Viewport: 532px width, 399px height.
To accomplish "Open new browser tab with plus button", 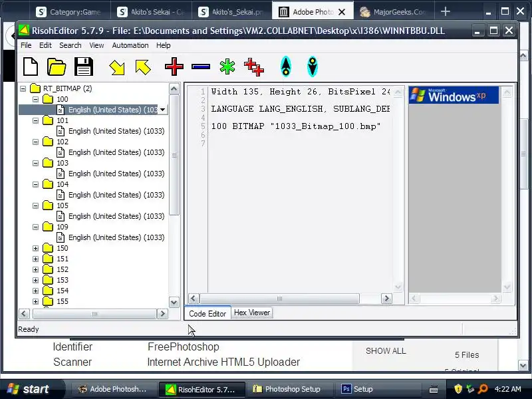I will click(x=445, y=11).
